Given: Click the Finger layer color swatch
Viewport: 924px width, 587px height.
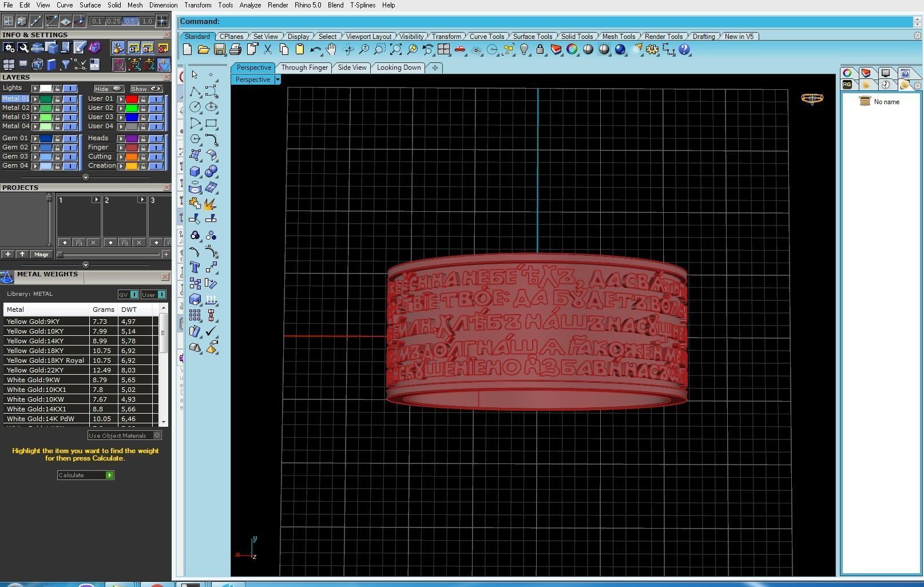Looking at the screenshot, I should point(132,148).
